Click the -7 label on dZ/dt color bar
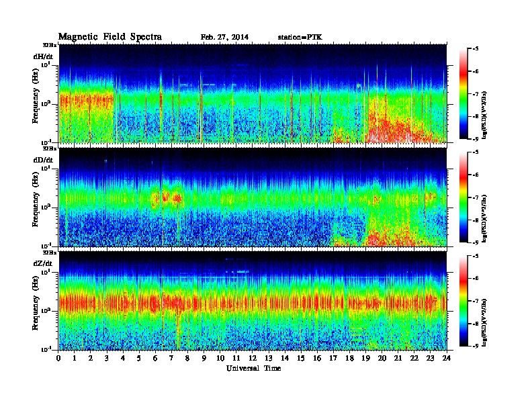The image size is (532, 411). click(476, 301)
